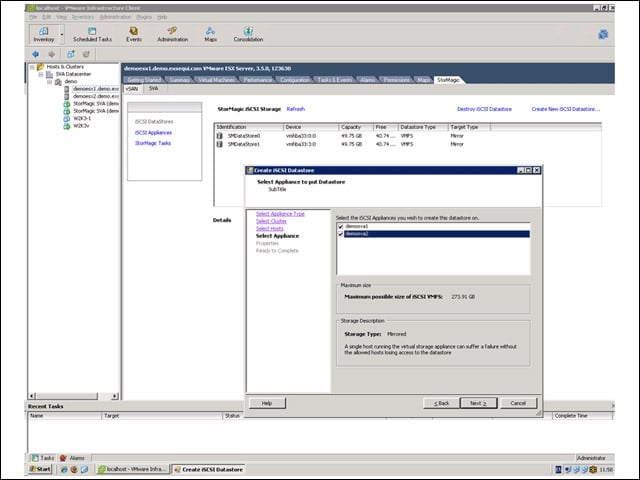The image size is (640, 480).
Task: Open the iSCSI Appliances link
Action: click(x=153, y=133)
